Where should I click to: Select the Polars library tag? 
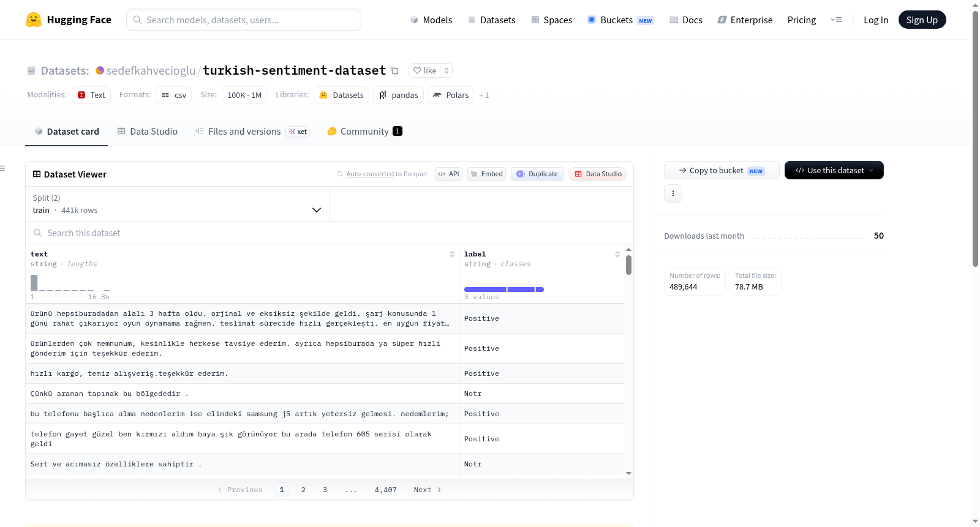tap(451, 95)
